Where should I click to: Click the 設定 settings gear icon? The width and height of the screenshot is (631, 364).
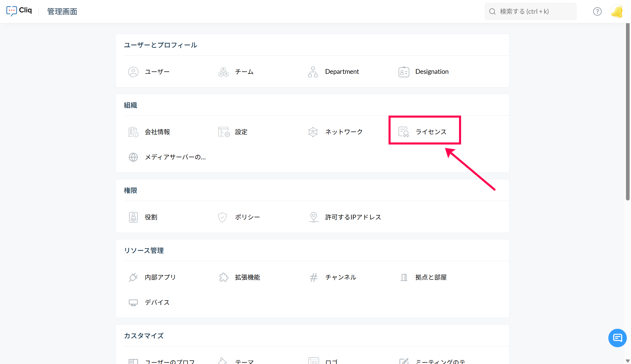(x=224, y=132)
